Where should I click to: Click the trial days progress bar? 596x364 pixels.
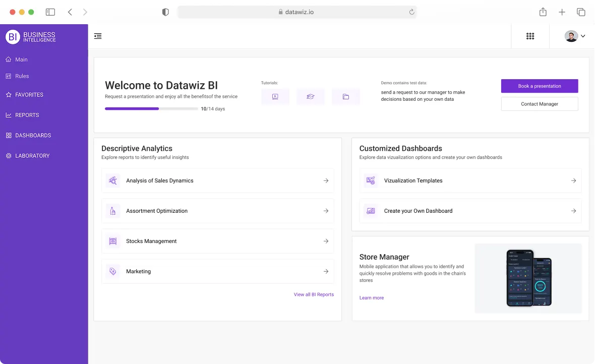click(x=151, y=109)
